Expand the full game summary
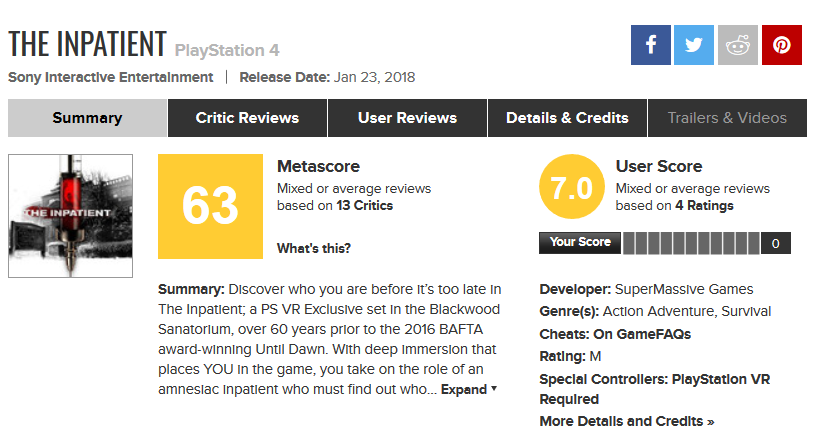The height and width of the screenshot is (437, 814). [x=464, y=389]
